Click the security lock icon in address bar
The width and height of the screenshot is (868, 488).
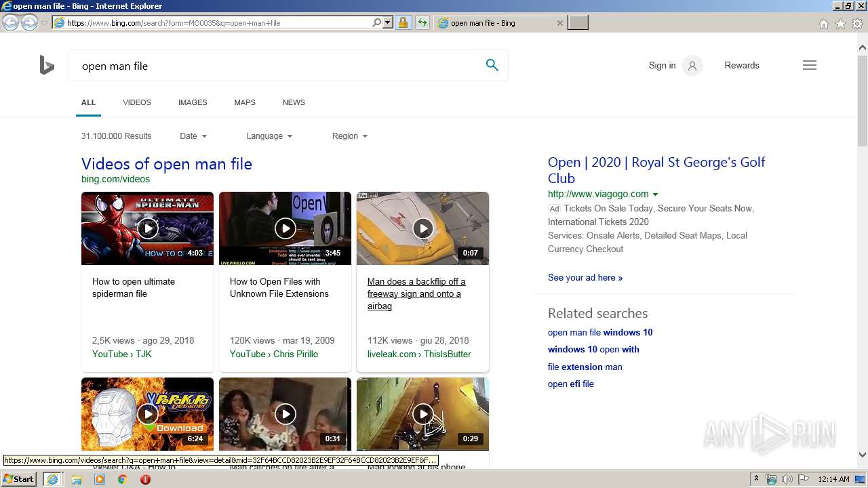click(403, 22)
